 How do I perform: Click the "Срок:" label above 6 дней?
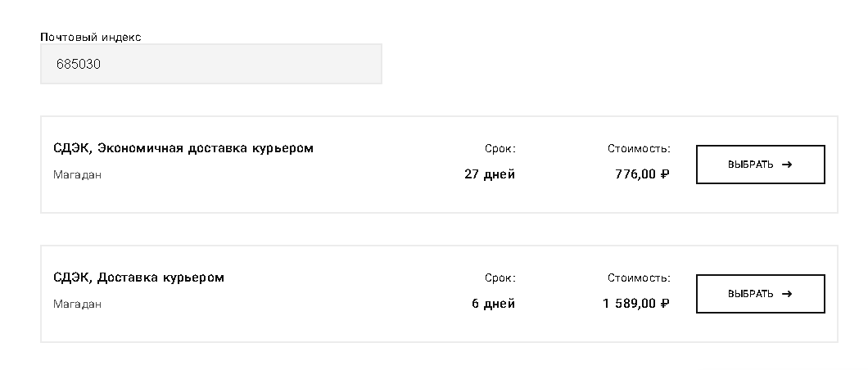pyautogui.click(x=500, y=278)
